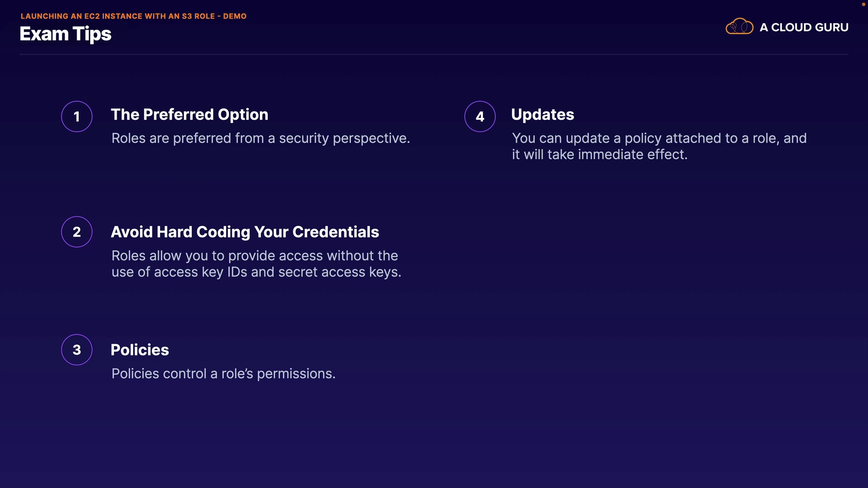
Task: Click the A Cloud Guru cloud logo
Action: point(739,27)
